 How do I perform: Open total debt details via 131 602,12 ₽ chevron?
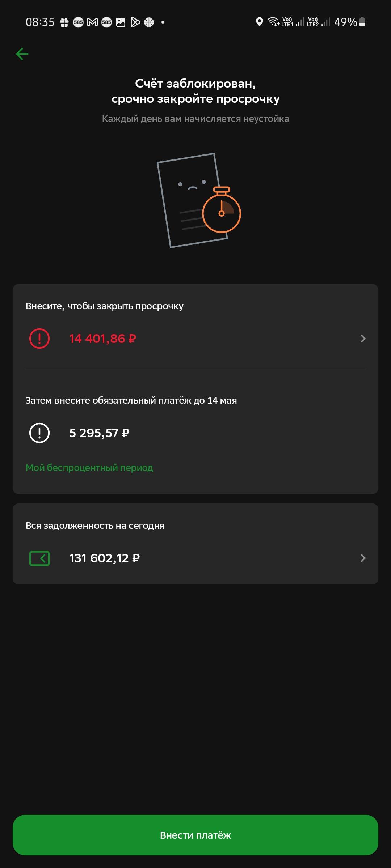coord(363,558)
